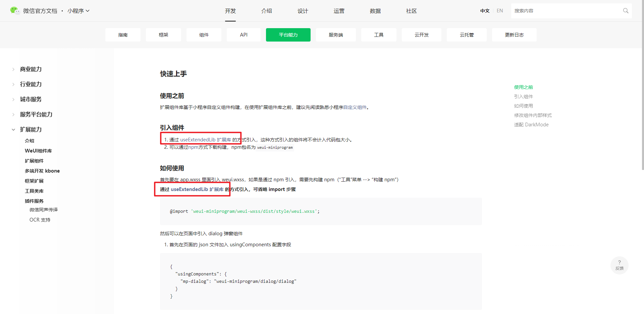The width and height of the screenshot is (644, 314).
Task: Open 介绍 under 扩展能力
Action: pos(30,141)
